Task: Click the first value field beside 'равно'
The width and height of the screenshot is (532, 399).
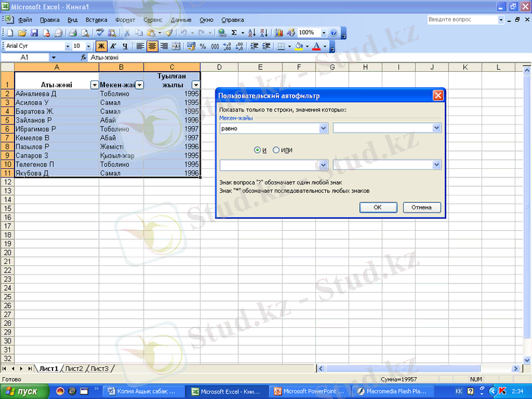Action: click(x=382, y=128)
